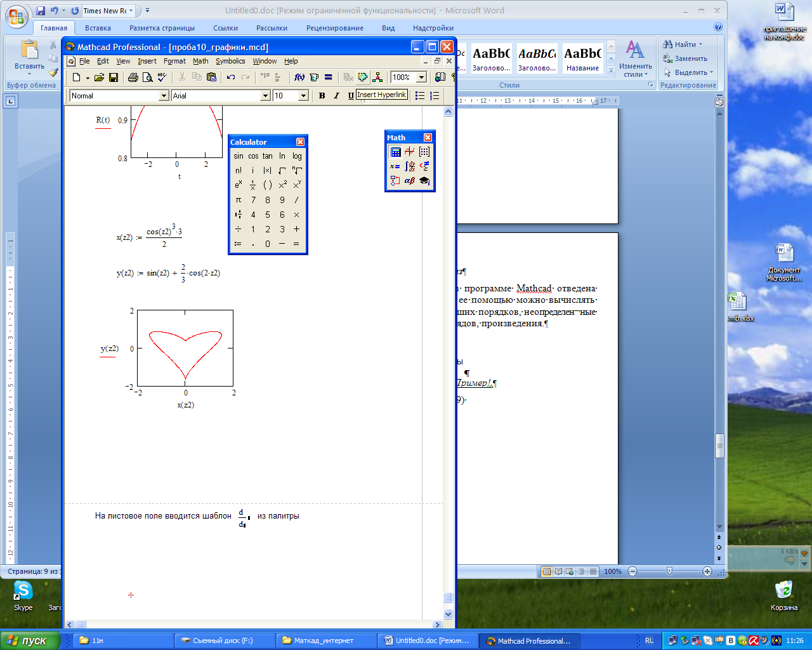Screen dimensions: 812x650
Task: Click Изменить стили in Word
Action: (636, 59)
